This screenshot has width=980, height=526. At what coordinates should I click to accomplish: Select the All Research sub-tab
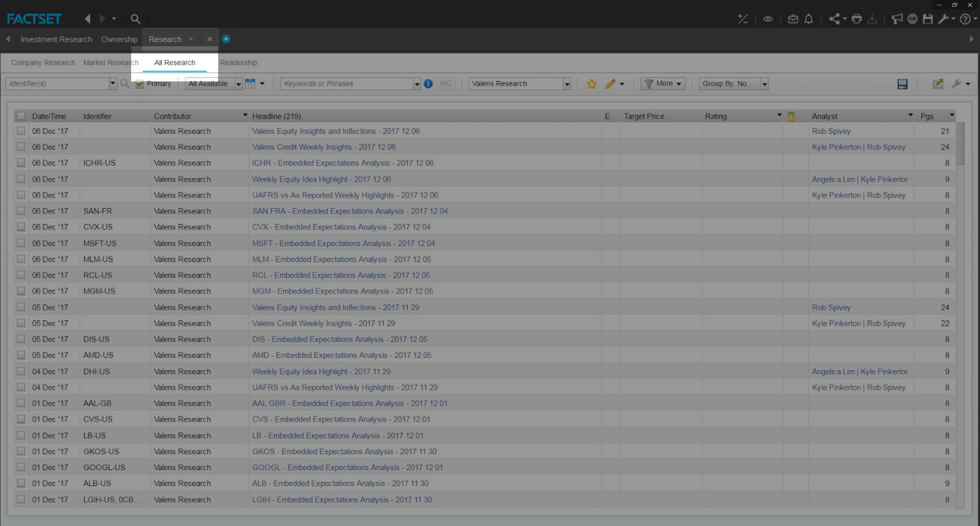coord(174,62)
